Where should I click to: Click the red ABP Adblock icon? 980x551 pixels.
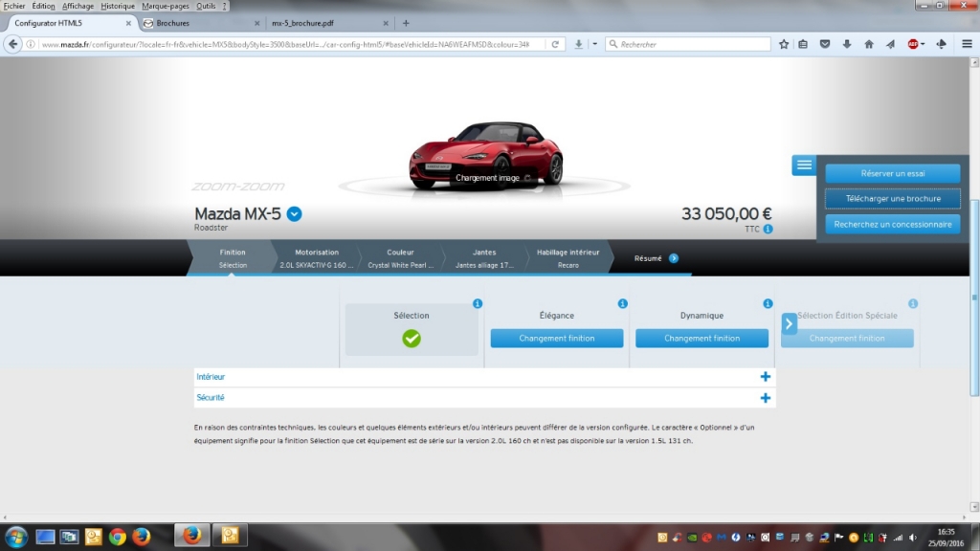(913, 44)
